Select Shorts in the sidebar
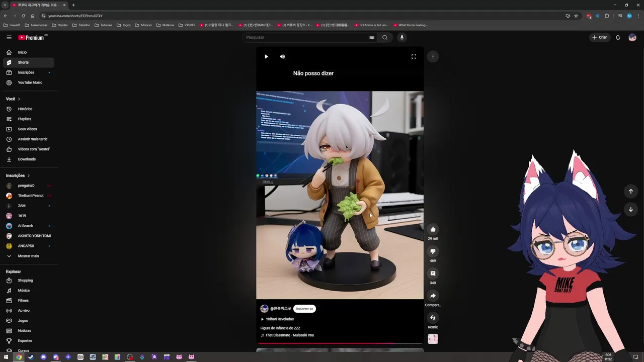 [29, 62]
